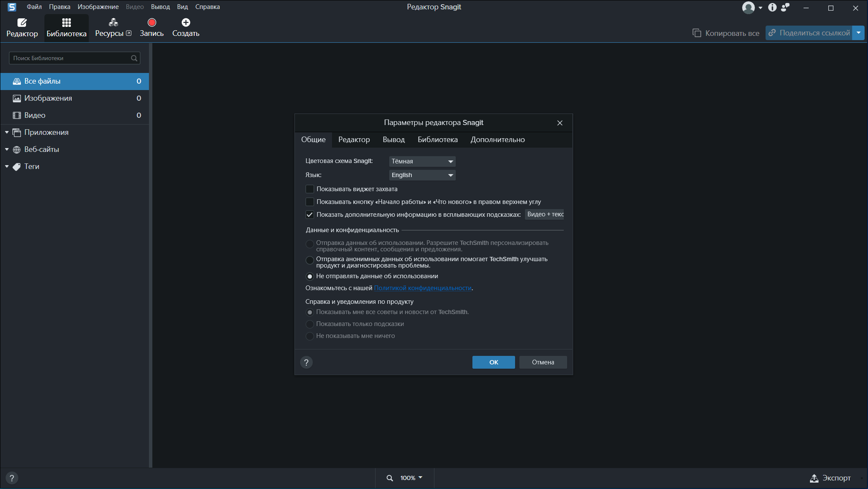Start capture with the red Запись button
Viewport: 868px width, 489px height.
coord(152,23)
